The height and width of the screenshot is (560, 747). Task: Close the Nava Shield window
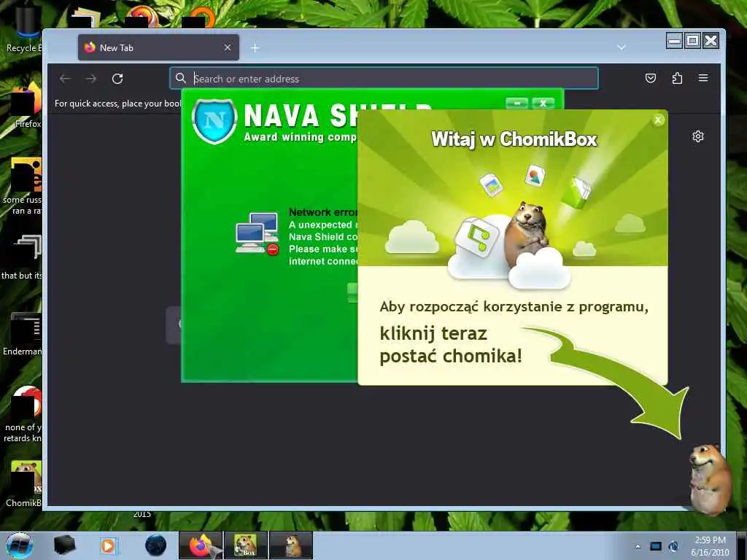point(543,103)
